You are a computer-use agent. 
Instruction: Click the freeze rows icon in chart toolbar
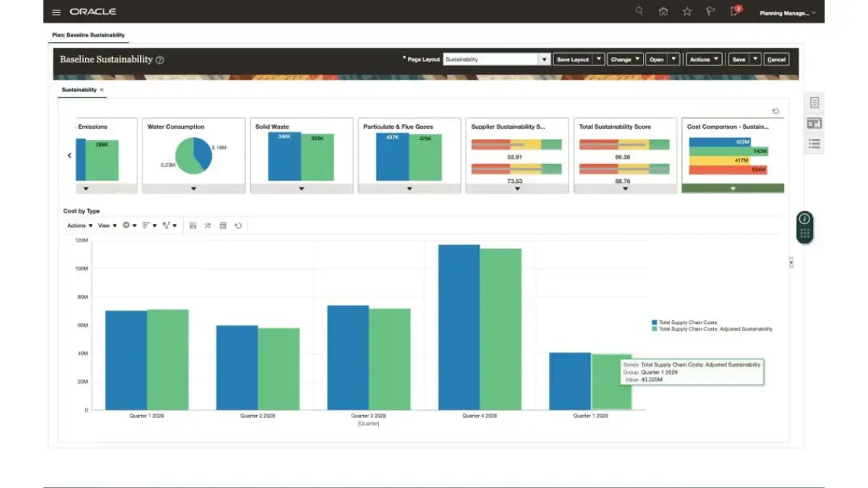[193, 226]
